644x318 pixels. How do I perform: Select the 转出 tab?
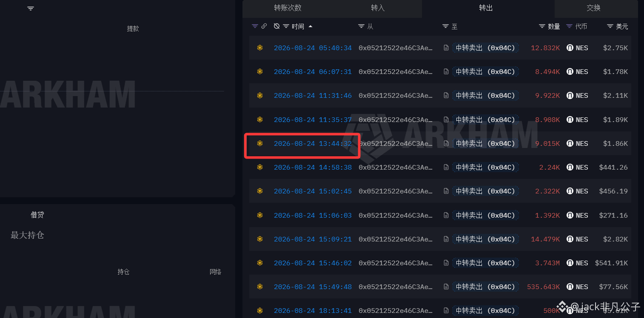[x=486, y=8]
